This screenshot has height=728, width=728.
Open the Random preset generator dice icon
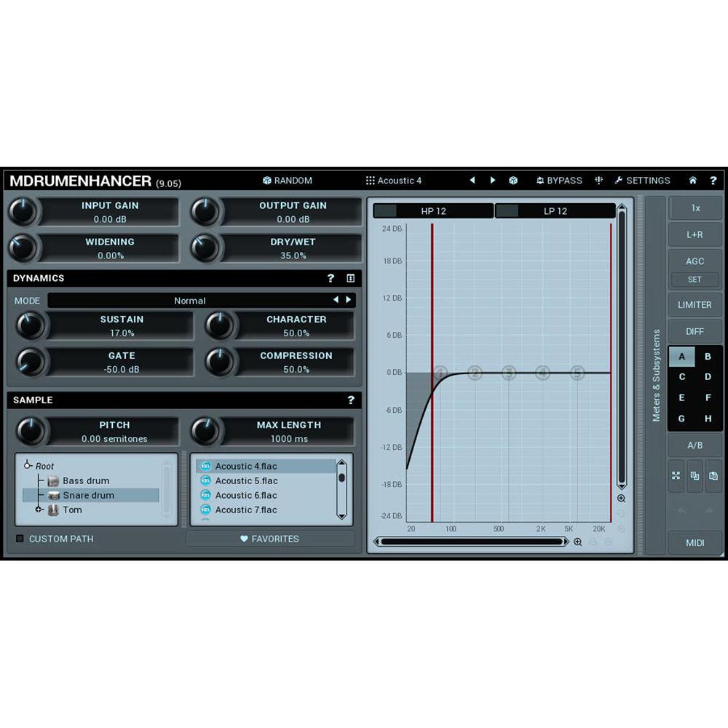[x=267, y=180]
